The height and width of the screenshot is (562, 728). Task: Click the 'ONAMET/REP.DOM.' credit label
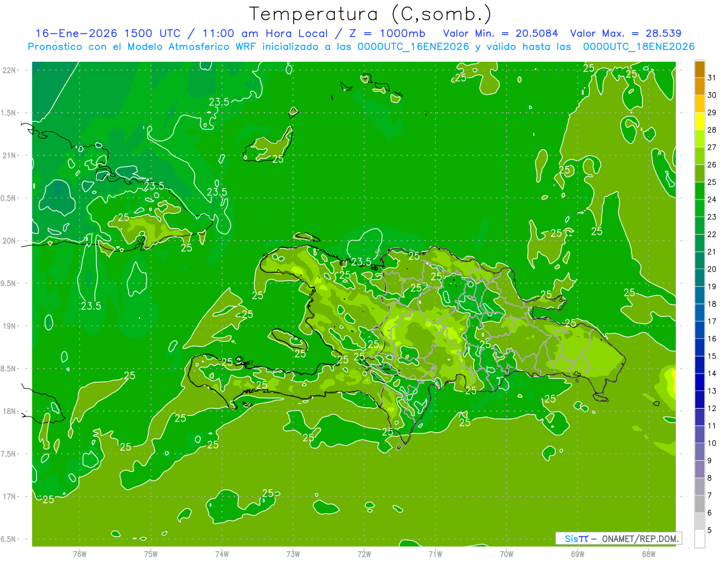click(x=640, y=538)
